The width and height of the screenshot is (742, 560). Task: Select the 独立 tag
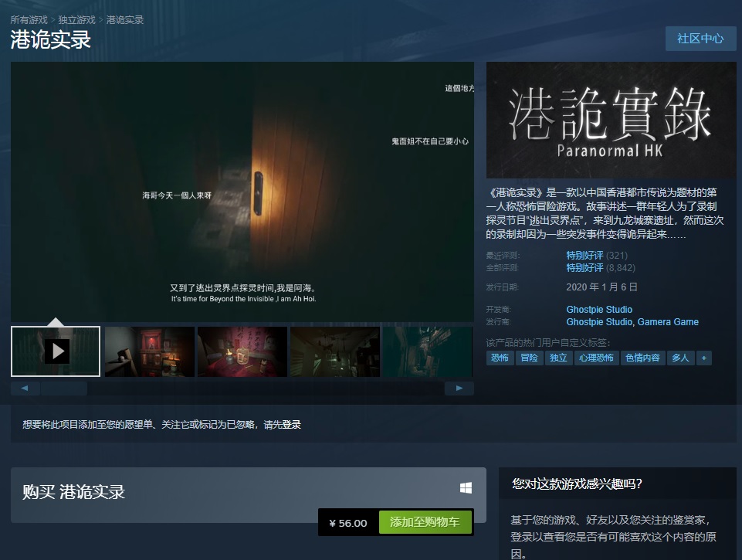point(558,358)
